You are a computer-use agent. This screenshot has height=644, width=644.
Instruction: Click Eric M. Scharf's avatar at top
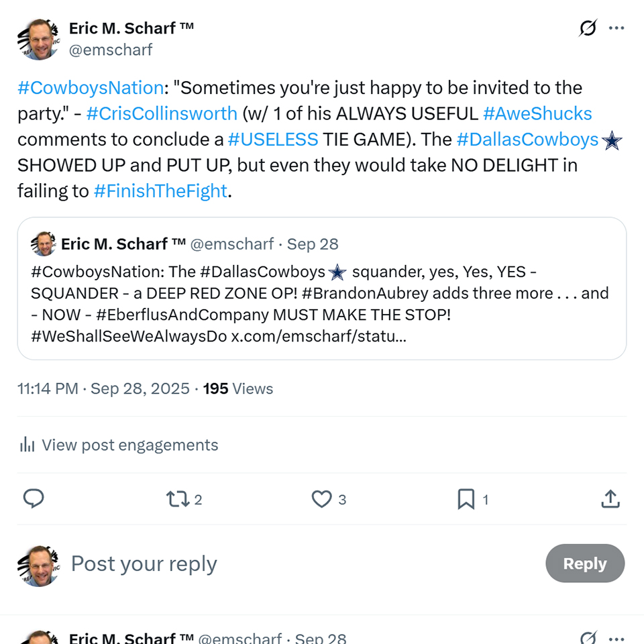pyautogui.click(x=38, y=39)
